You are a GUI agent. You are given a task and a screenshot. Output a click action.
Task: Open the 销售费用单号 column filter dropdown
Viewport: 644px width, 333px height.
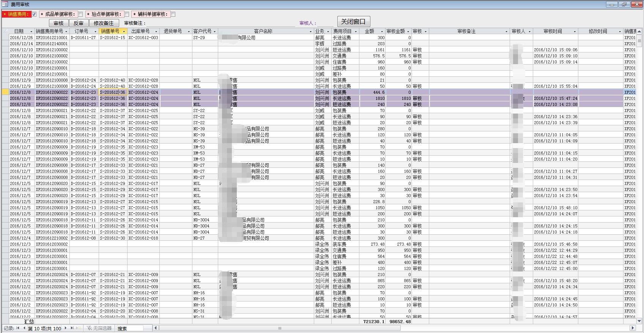click(x=66, y=32)
